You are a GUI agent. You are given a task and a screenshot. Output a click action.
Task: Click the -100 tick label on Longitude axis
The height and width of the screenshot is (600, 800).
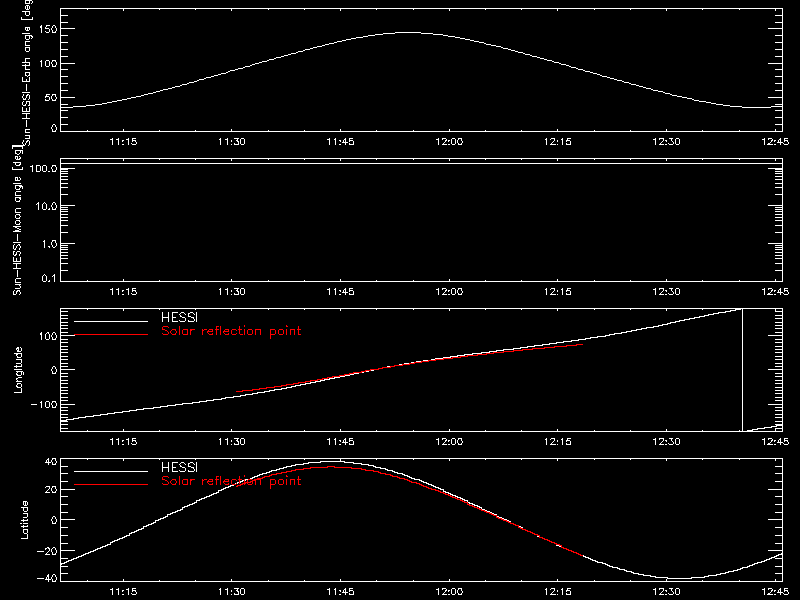tap(44, 404)
